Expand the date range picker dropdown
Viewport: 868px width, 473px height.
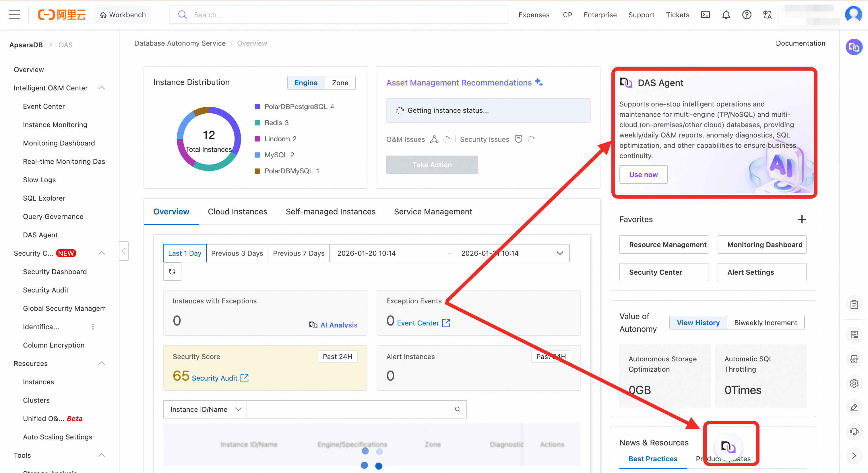click(560, 253)
